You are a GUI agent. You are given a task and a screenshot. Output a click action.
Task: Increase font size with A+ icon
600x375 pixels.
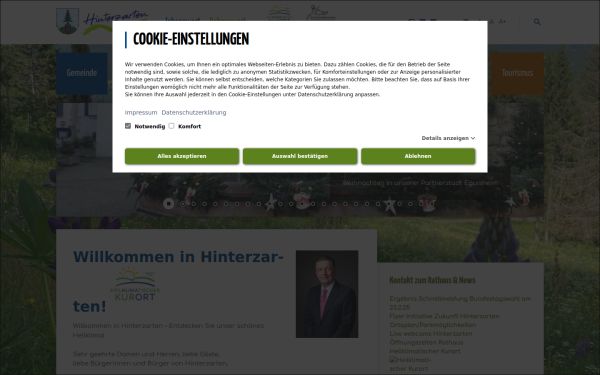[x=502, y=22]
